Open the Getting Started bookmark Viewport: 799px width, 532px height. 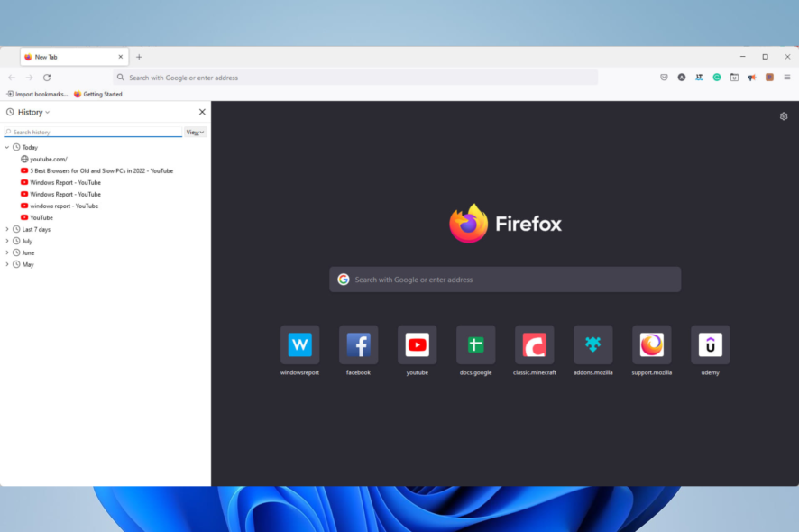(x=97, y=95)
